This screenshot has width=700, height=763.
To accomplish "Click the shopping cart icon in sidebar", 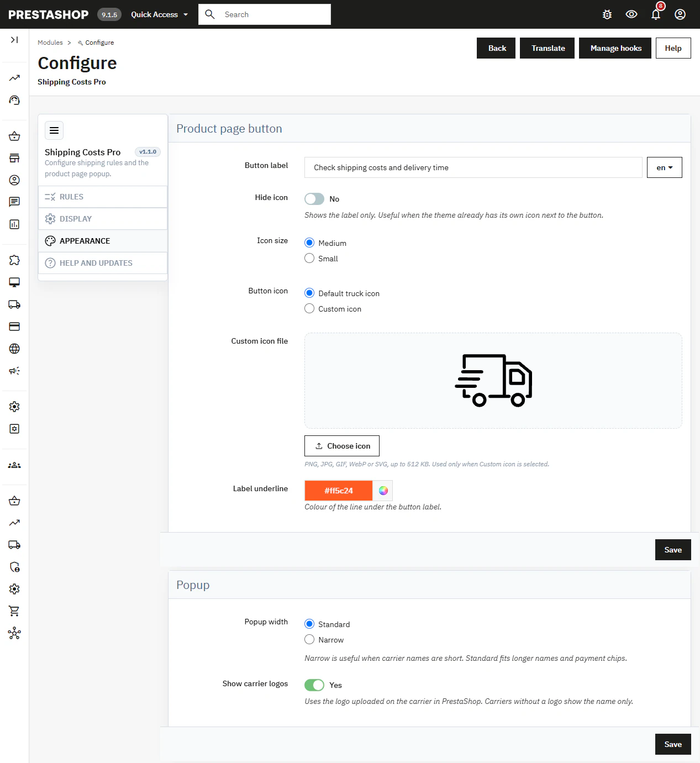I will [14, 611].
